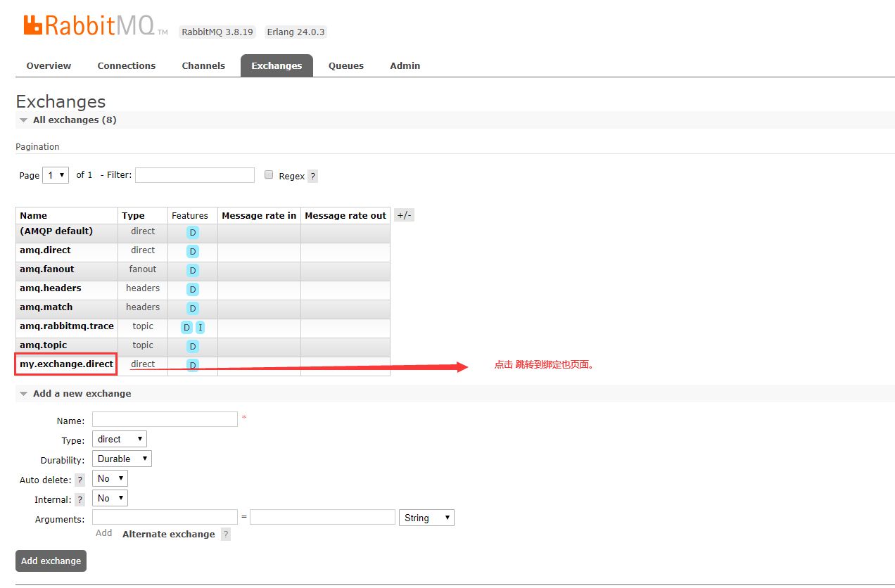The image size is (895, 588).
Task: Click the Filter input field
Action: (x=195, y=175)
